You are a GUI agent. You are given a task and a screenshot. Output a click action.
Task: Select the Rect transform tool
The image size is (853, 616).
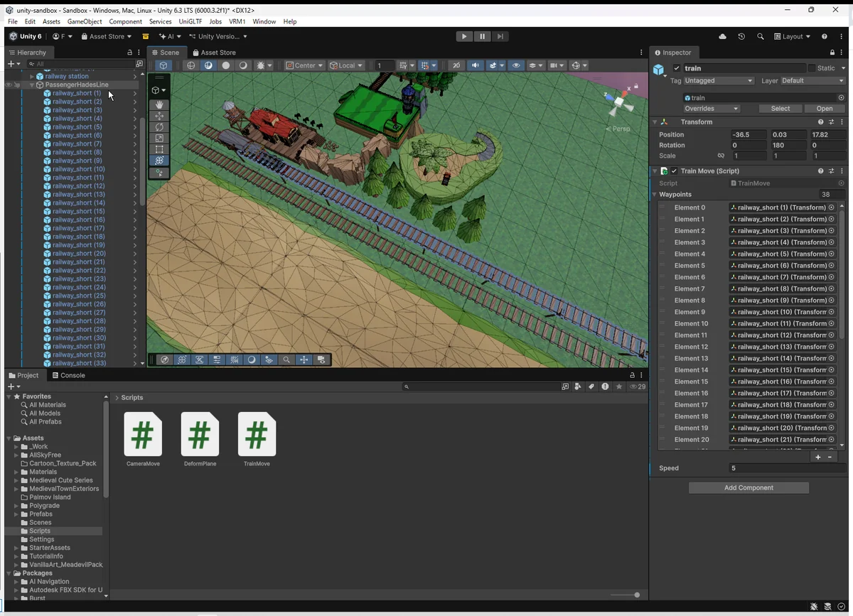pos(159,150)
